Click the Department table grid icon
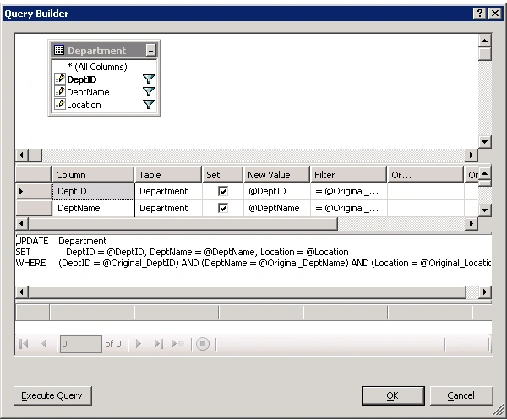 [x=59, y=51]
